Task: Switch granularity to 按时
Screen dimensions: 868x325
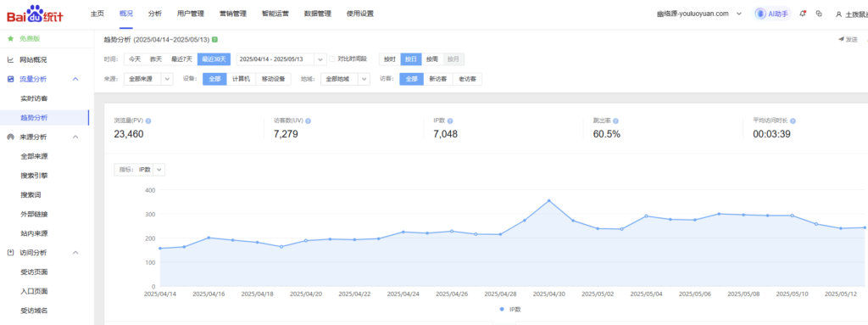Action: point(390,59)
